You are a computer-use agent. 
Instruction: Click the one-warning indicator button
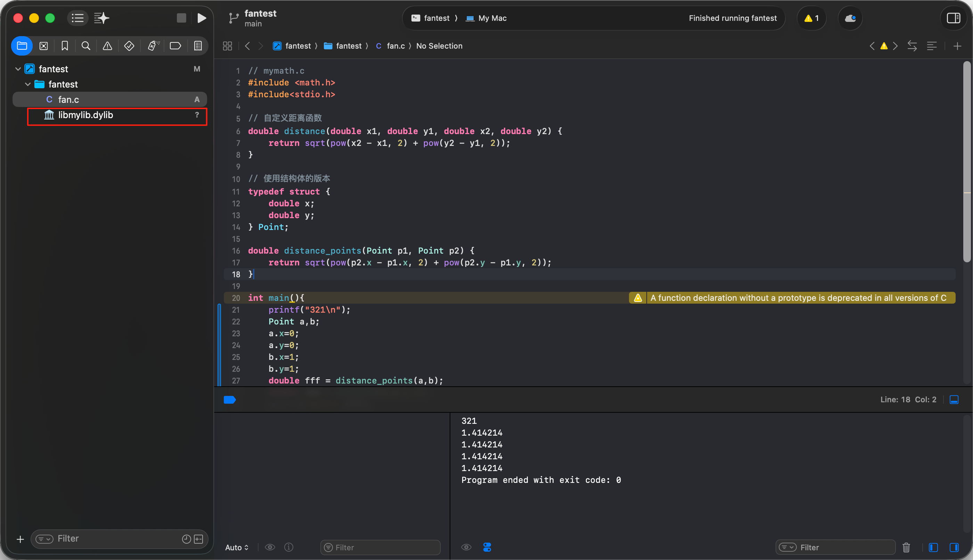811,18
